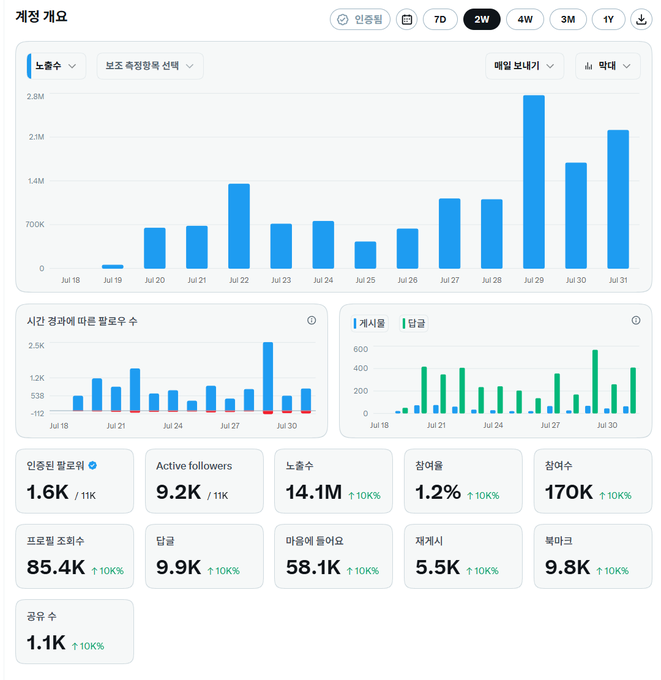Click the blue verified checkmark icon
The height and width of the screenshot is (680, 661).
click(92, 465)
